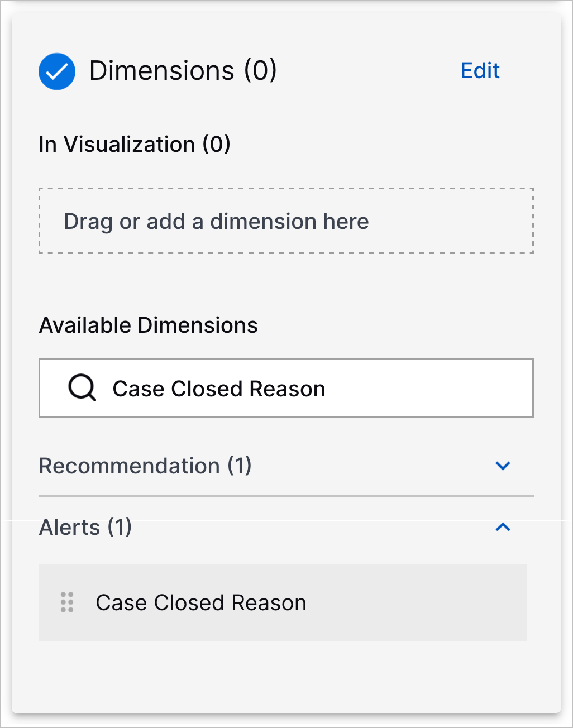Select Case Closed Reason under Alerts
Viewport: 573px width, 728px height.
tap(201, 602)
